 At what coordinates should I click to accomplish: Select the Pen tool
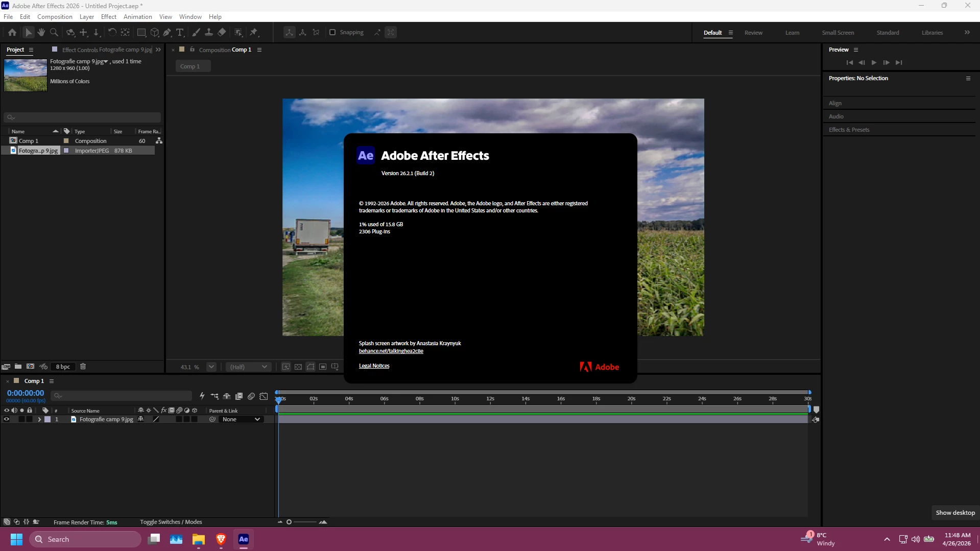tap(167, 32)
